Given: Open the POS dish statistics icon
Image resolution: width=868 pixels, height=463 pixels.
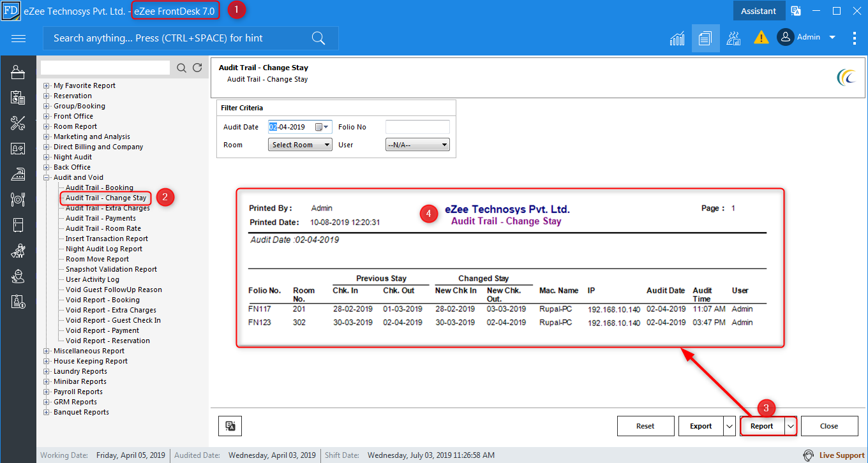Looking at the screenshot, I should click(733, 38).
